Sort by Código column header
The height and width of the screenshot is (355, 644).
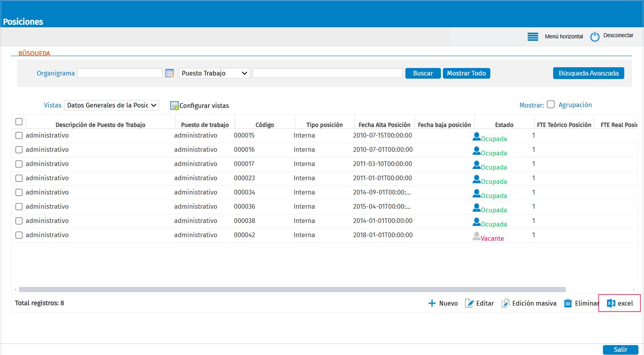[265, 125]
